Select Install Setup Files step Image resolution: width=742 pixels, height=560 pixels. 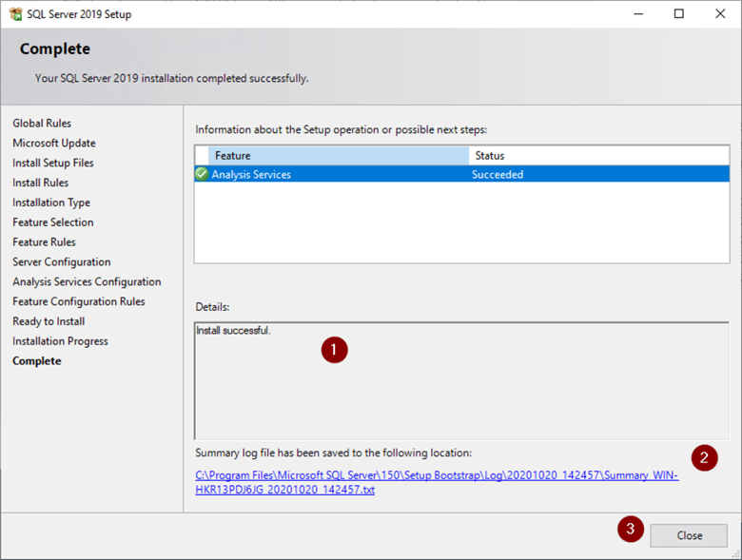click(53, 163)
